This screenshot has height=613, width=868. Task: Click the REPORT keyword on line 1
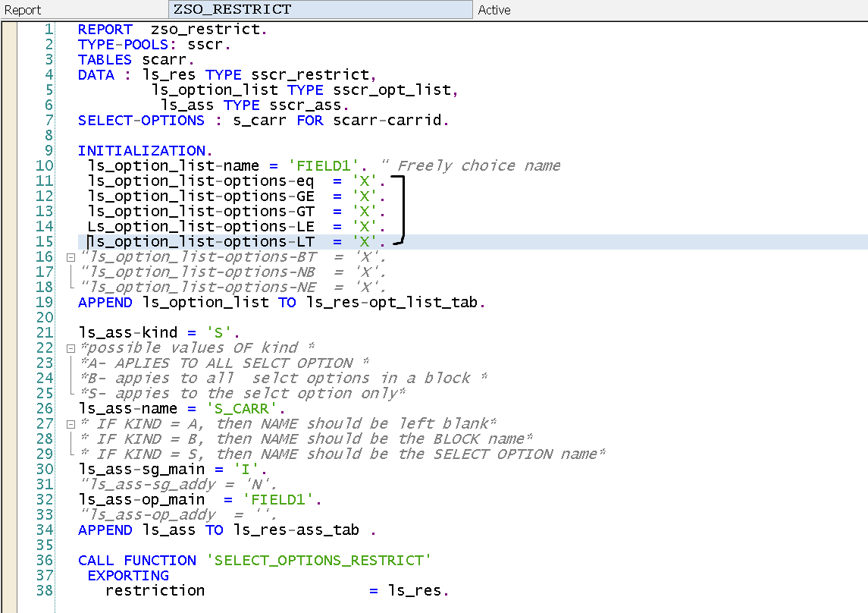coord(105,30)
